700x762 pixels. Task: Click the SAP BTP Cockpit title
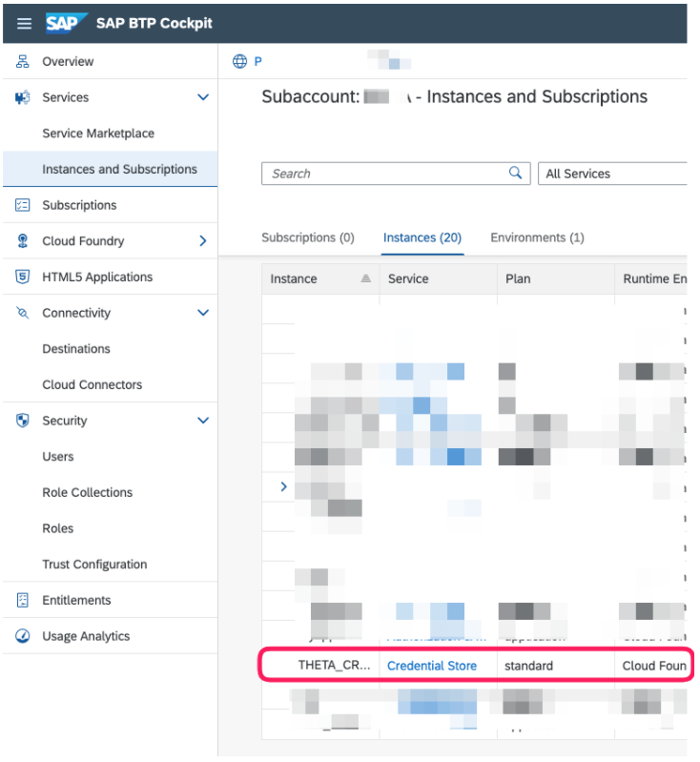(154, 23)
